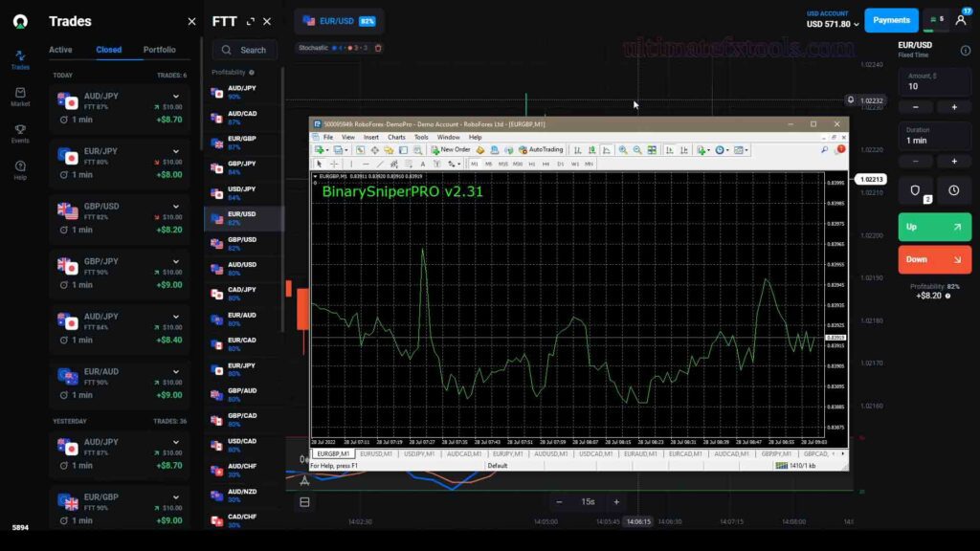Open the clock pending-order icon
This screenshot has height=551, width=980.
pyautogui.click(x=954, y=190)
